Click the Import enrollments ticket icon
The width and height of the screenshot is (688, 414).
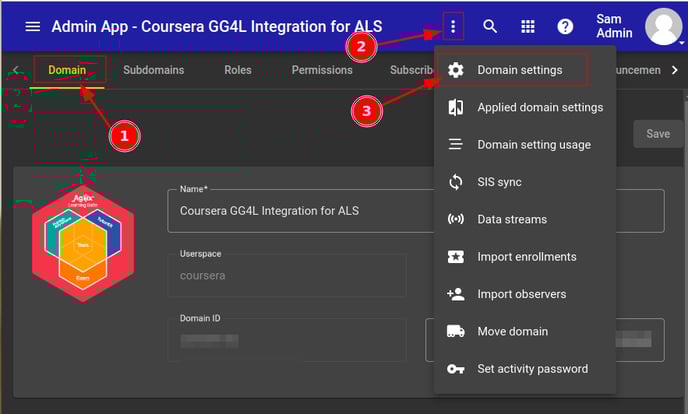455,257
